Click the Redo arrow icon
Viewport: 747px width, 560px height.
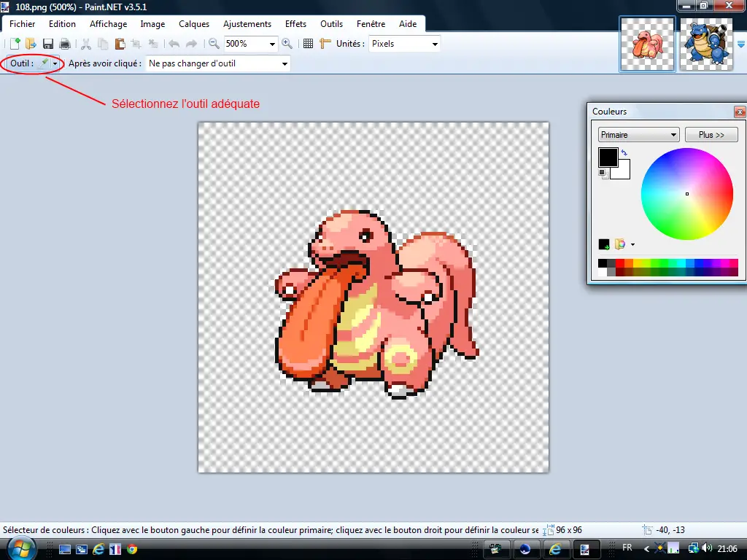tap(191, 44)
